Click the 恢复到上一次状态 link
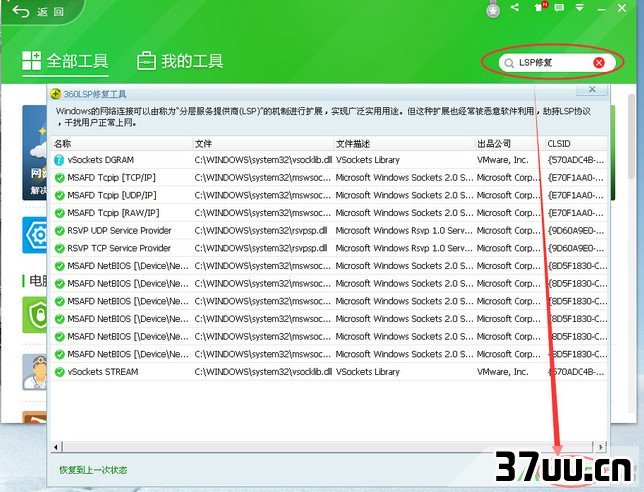 tap(93, 470)
